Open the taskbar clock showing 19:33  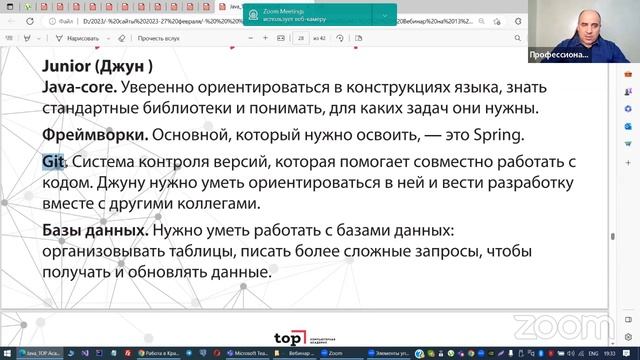pos(609,353)
